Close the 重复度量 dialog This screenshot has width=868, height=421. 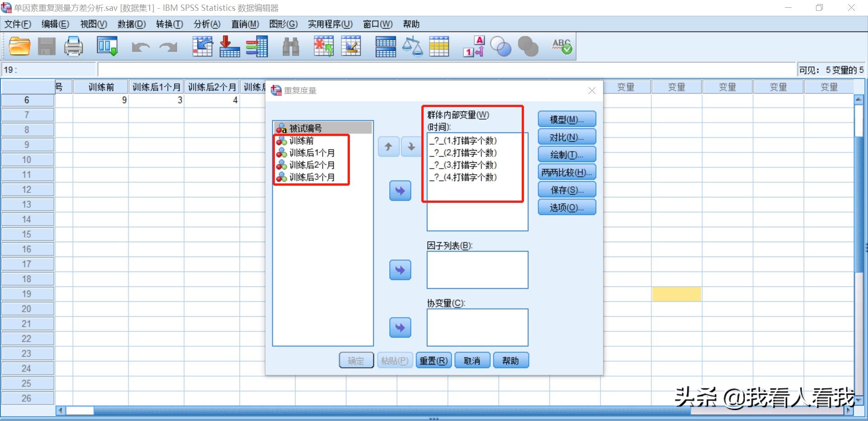click(x=592, y=91)
